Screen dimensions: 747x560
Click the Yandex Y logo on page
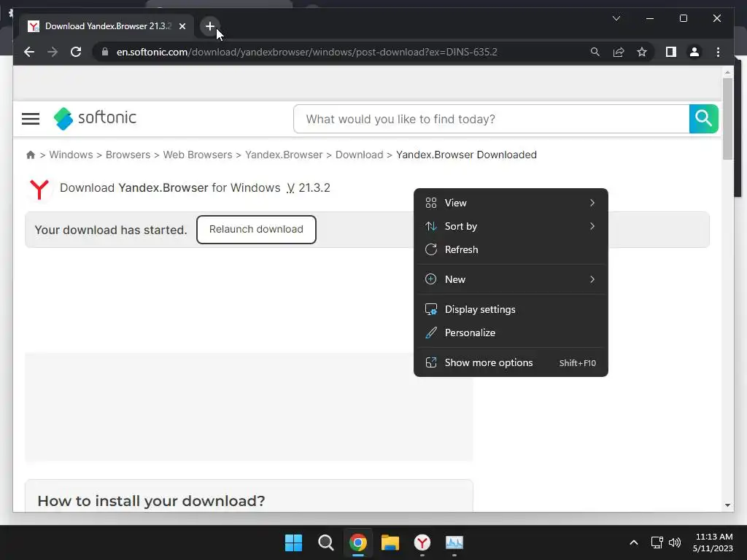(39, 189)
